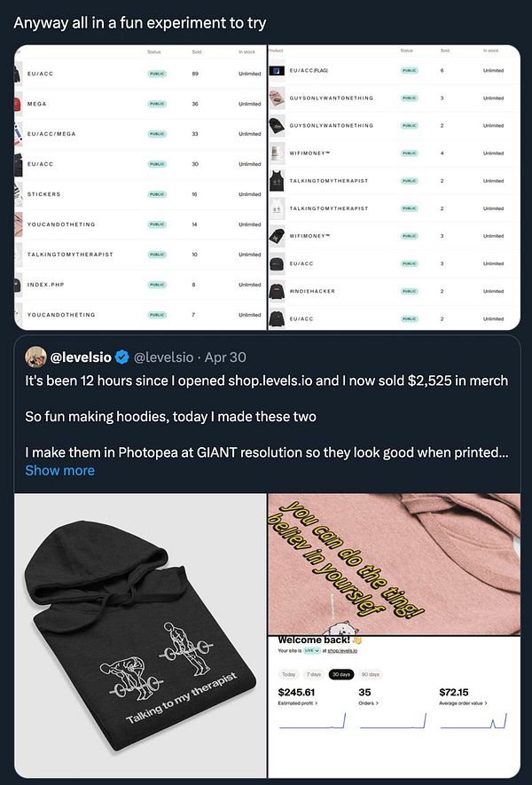Viewport: 532px width, 785px height.
Task: Expand the Estimated profit details
Action: (298, 703)
